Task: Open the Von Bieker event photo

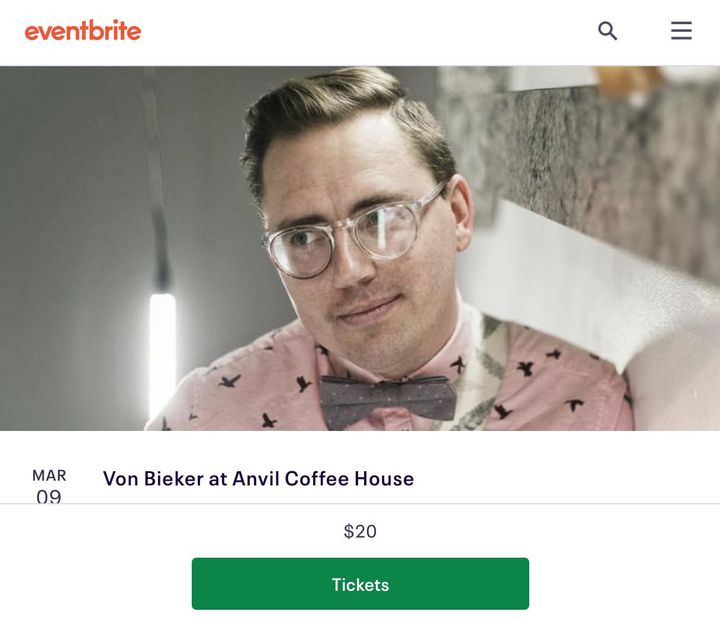Action: tap(360, 248)
